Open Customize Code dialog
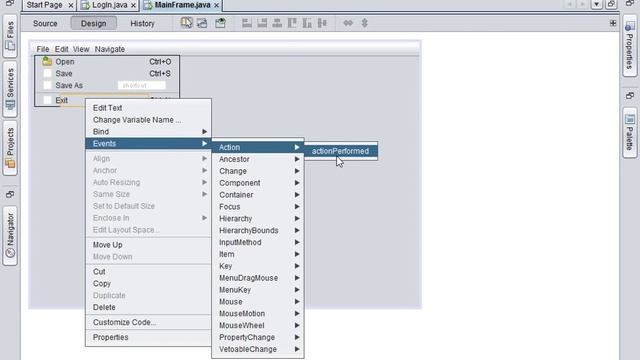The height and width of the screenshot is (360, 640). [x=148, y=322]
